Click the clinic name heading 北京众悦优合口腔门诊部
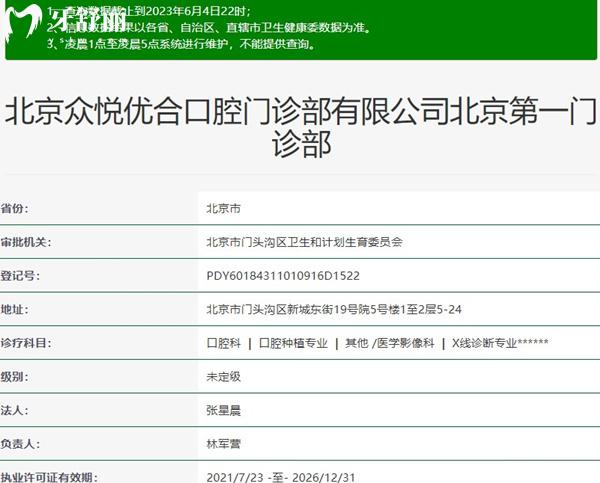 click(300, 127)
